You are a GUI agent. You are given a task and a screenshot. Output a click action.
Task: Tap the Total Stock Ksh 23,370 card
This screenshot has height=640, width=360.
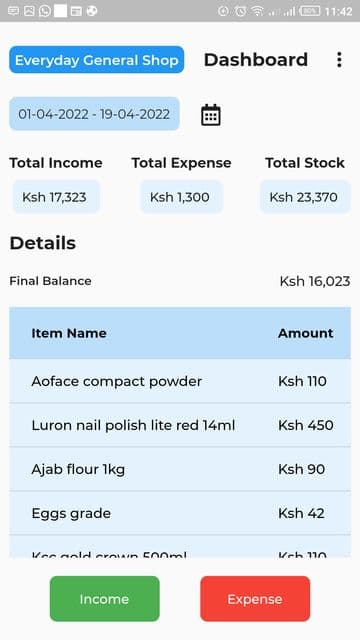tap(305, 197)
